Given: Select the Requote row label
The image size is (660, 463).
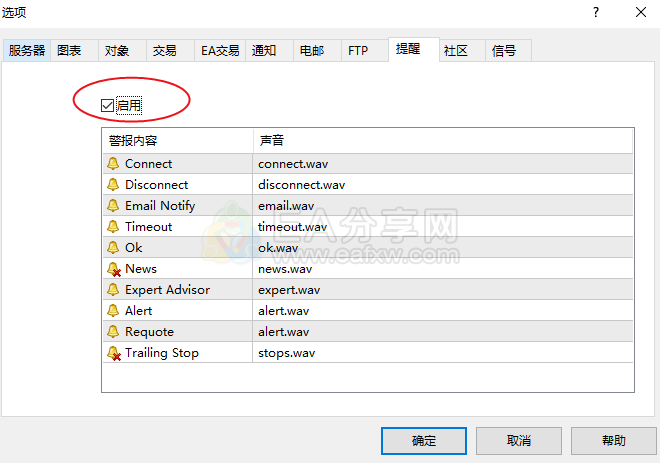Looking at the screenshot, I should point(149,332).
